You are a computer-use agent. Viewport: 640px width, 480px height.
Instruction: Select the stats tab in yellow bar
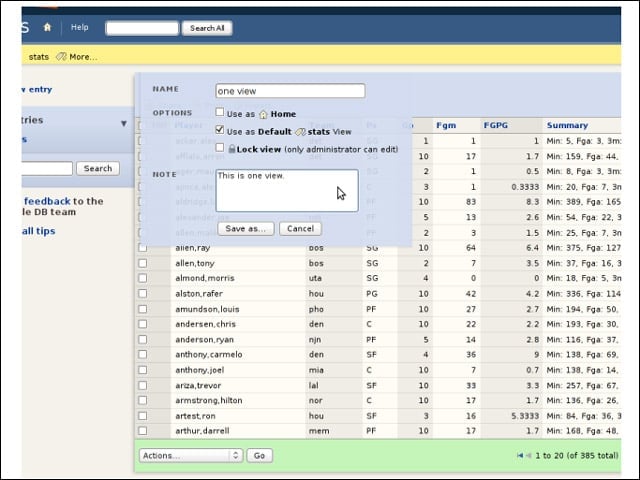point(39,57)
